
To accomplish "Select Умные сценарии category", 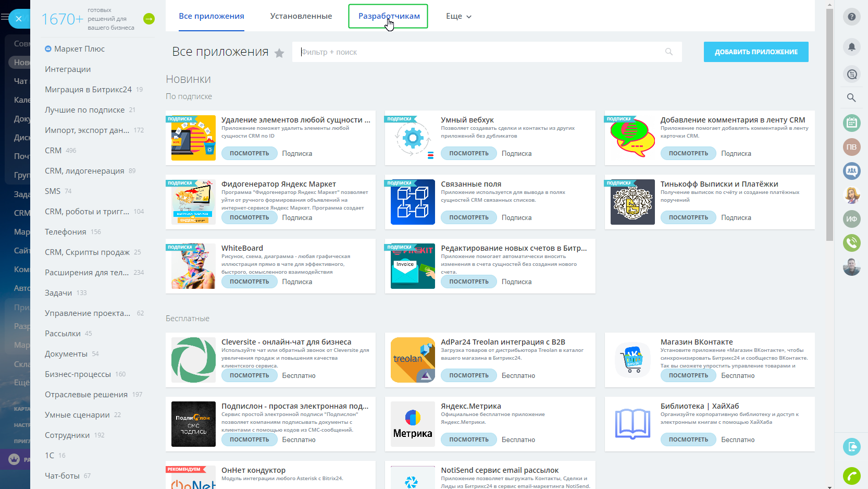I will coord(77,414).
